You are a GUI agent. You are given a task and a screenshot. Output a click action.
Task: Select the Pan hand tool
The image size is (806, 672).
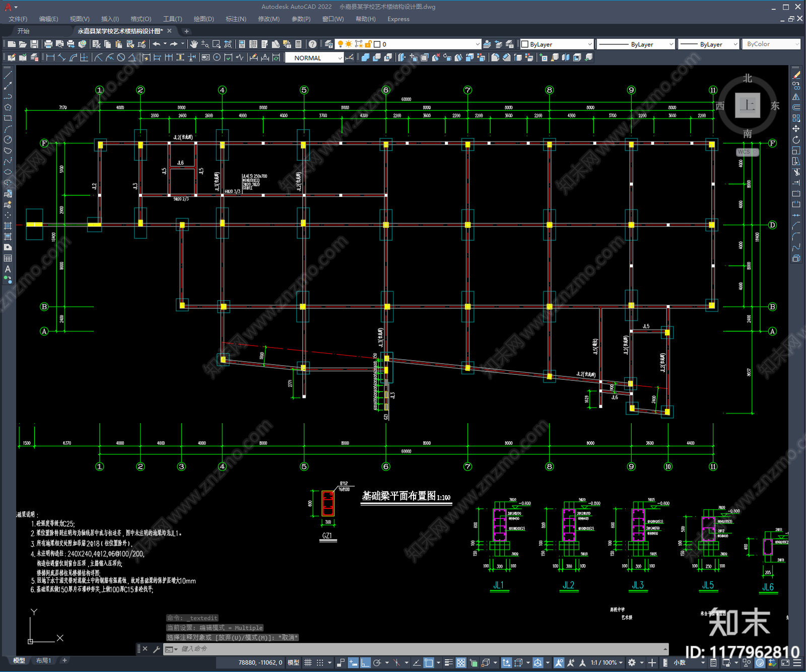(194, 44)
